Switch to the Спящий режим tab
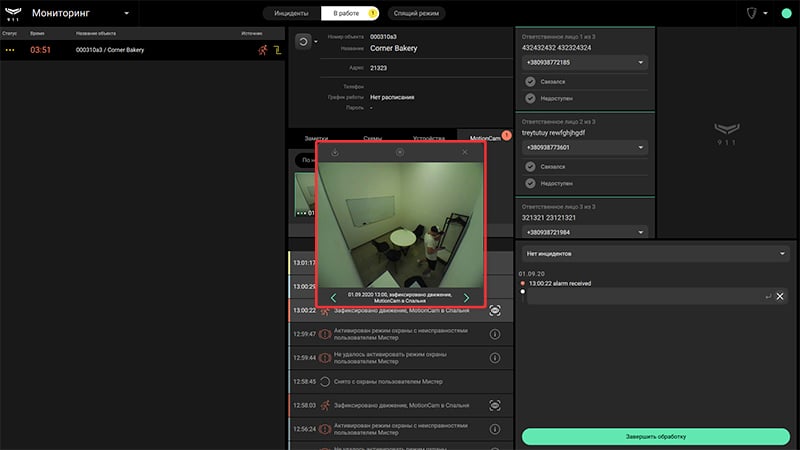 point(416,13)
